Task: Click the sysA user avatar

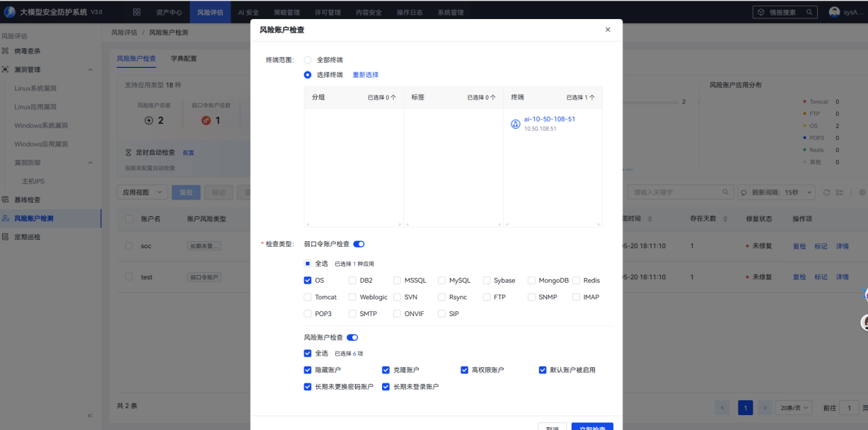Action: click(834, 12)
